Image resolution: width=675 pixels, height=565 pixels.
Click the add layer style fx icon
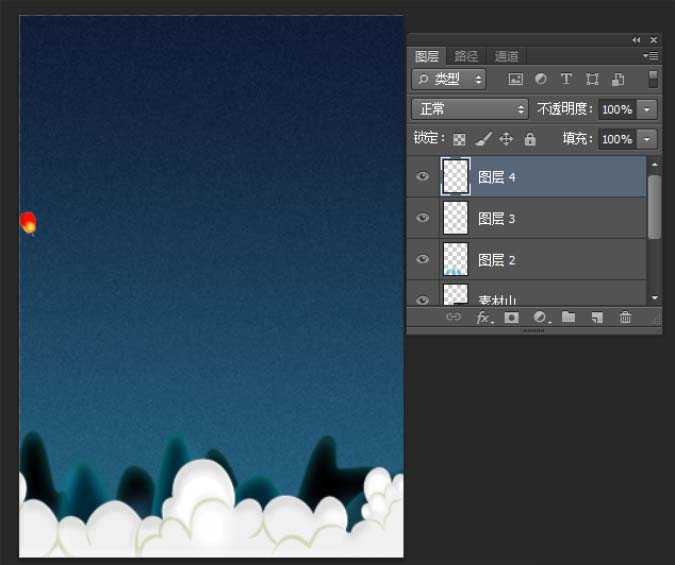[x=484, y=317]
